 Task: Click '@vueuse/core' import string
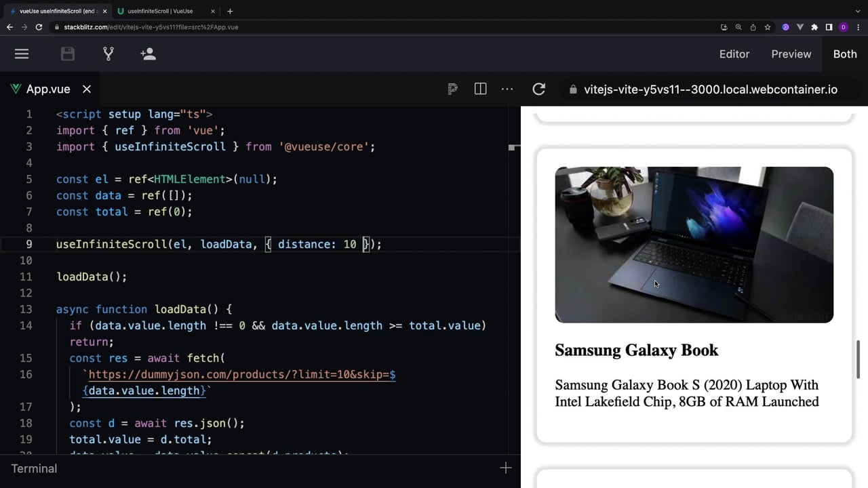[323, 146]
